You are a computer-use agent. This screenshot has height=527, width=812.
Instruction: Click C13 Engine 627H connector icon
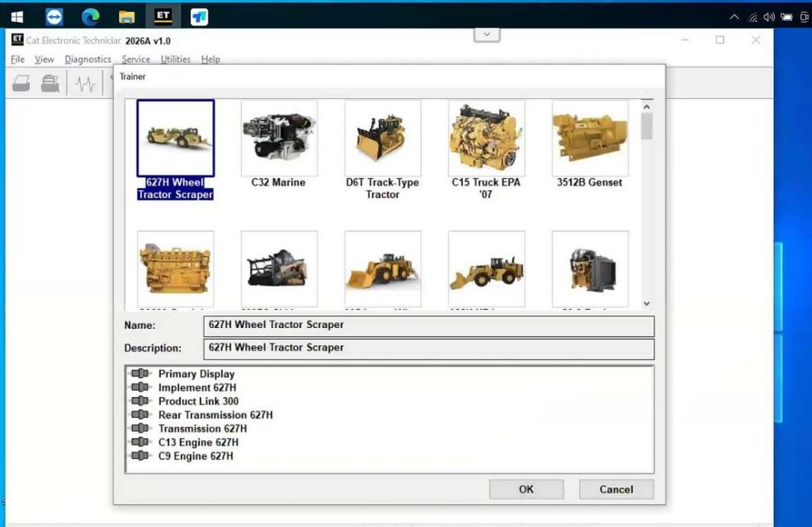click(140, 442)
